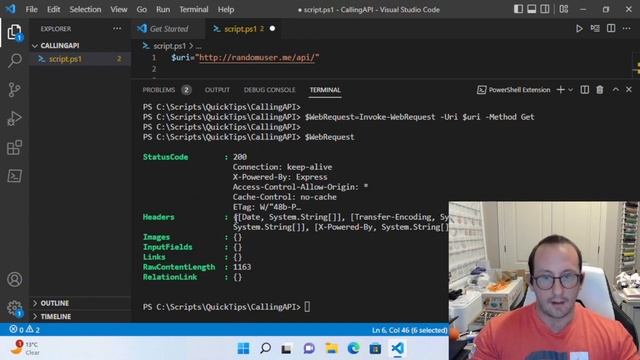Open File Explorer from taskbar

tap(331, 348)
